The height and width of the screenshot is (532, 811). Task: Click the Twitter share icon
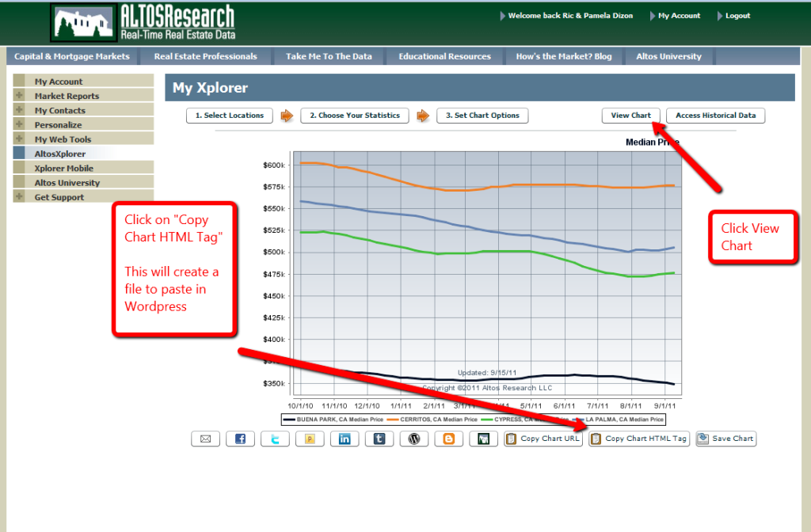tap(275, 438)
